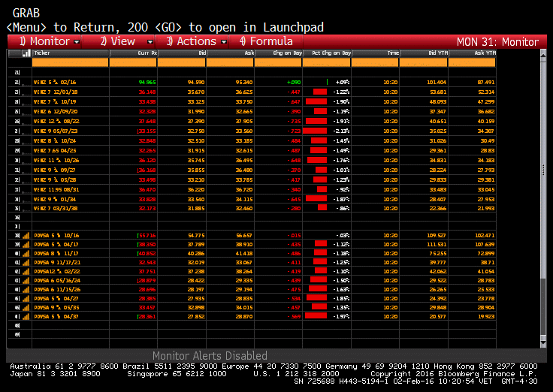Click the scrollbar down arrow

543,342
